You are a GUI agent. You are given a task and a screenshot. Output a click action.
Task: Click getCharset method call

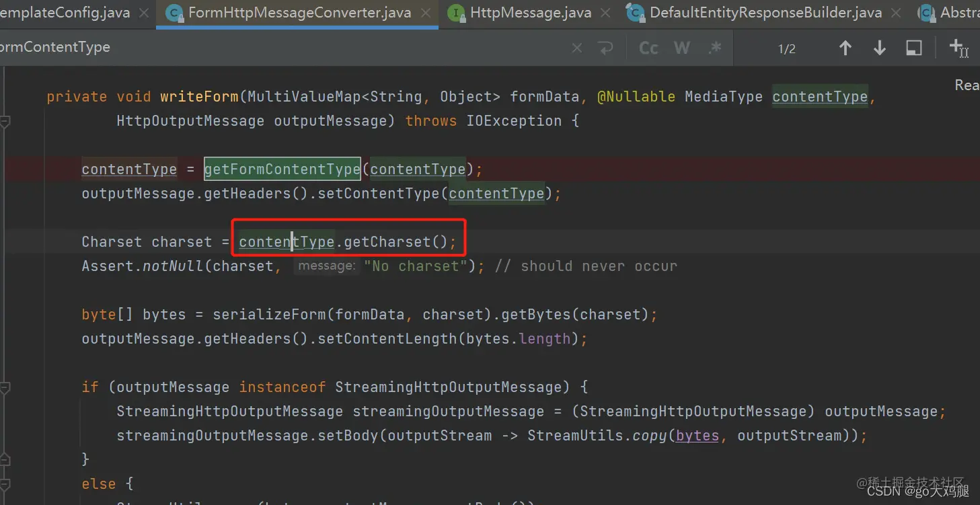tap(387, 242)
